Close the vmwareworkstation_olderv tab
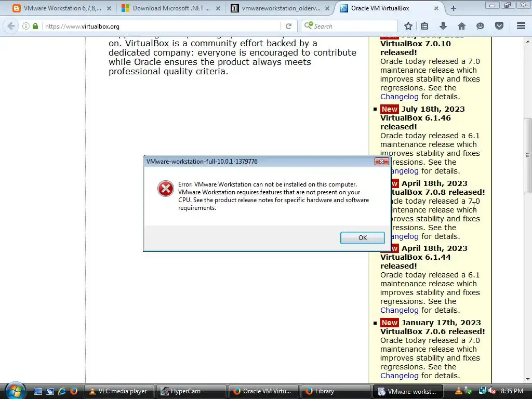This screenshot has width=532, height=399. [x=327, y=8]
